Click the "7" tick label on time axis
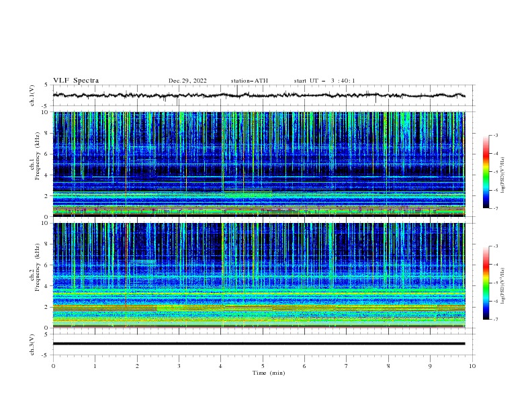Viewport: 532px width, 411px height. 347,366
